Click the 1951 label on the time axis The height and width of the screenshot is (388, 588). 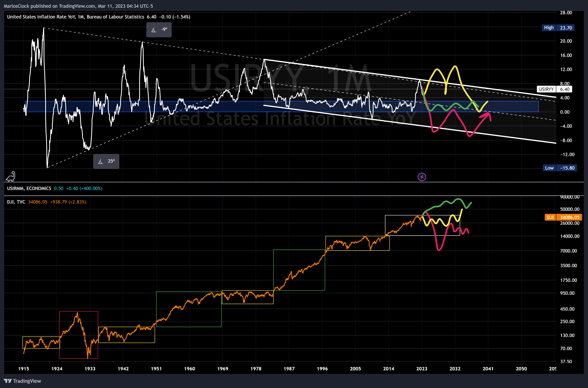(156, 369)
